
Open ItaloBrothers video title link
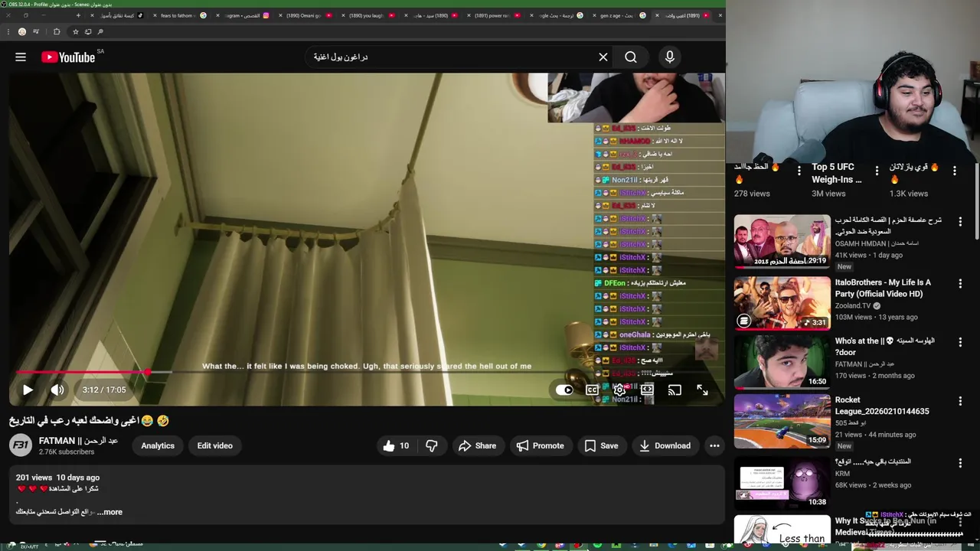883,288
